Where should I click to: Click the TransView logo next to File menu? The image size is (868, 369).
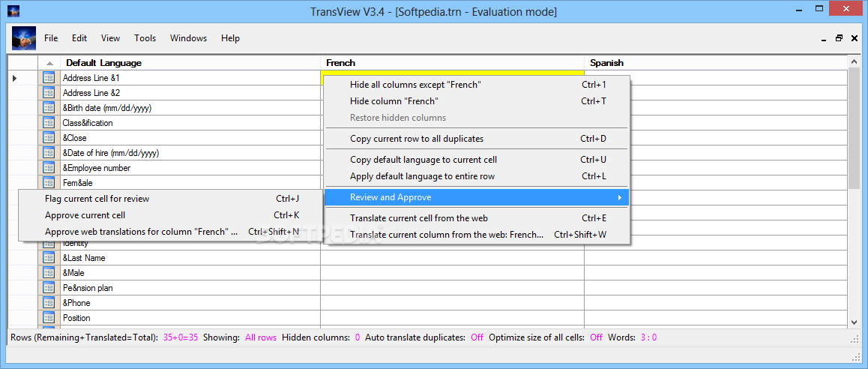[24, 38]
